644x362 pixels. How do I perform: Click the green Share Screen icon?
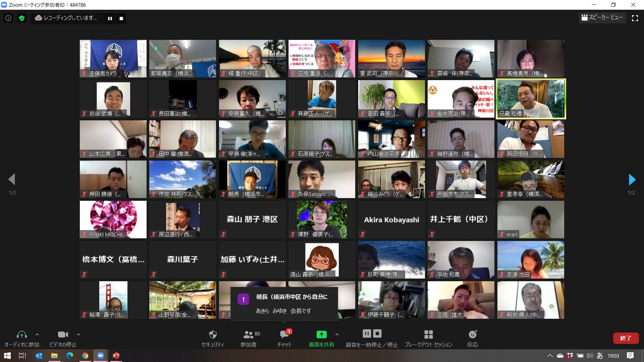pos(321,335)
